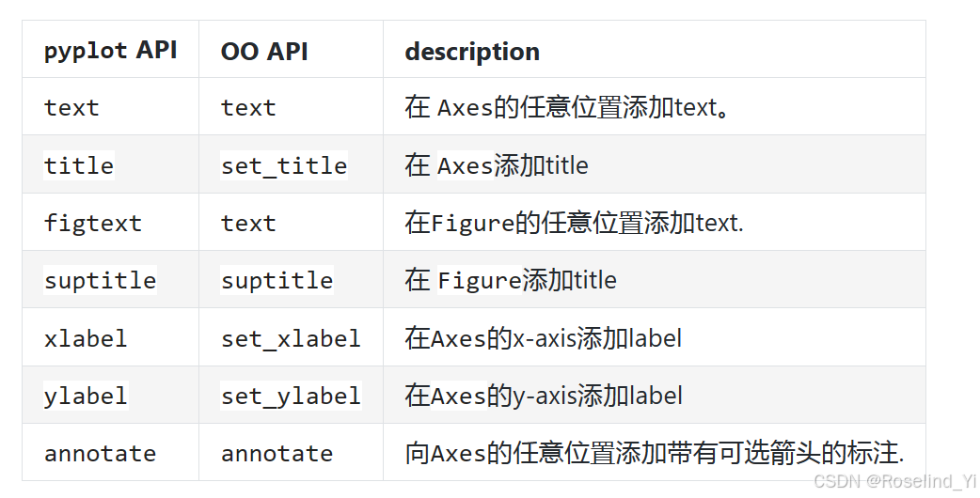Select 'suptitle' in the pyplot API column
Image resolution: width=980 pixels, height=498 pixels.
(100, 280)
